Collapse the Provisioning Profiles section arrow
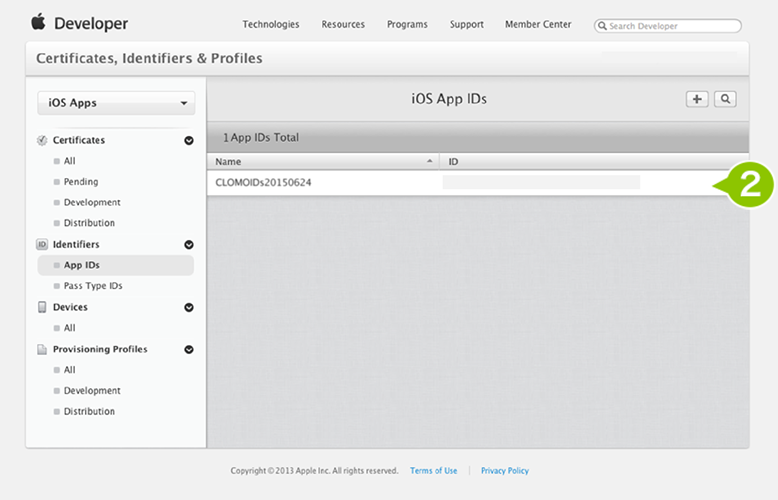778x500 pixels. click(189, 350)
